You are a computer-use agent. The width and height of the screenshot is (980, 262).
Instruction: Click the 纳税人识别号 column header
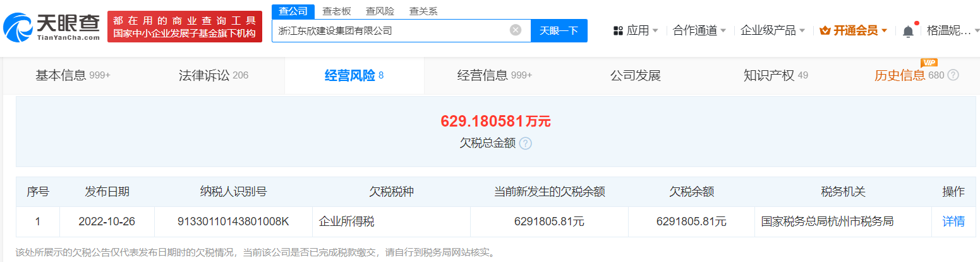(x=233, y=191)
